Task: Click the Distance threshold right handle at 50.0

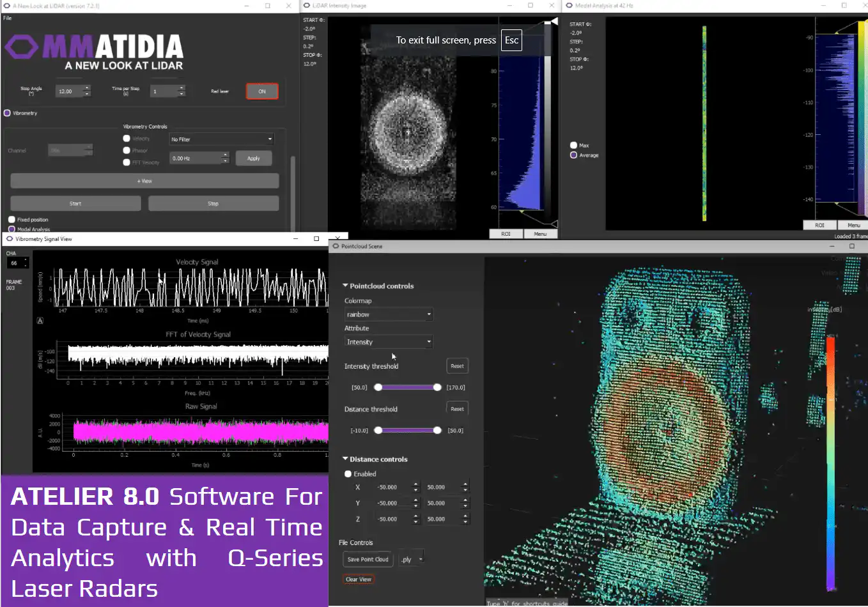Action: [437, 430]
